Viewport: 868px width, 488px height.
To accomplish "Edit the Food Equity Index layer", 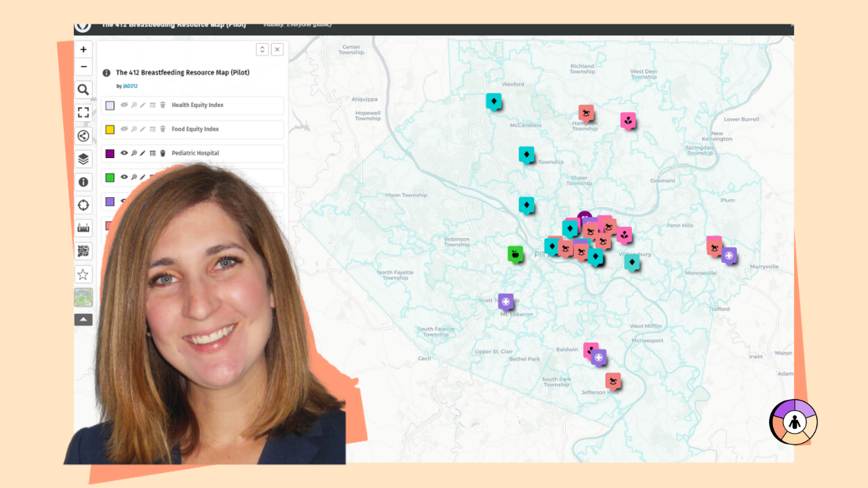I will point(143,129).
